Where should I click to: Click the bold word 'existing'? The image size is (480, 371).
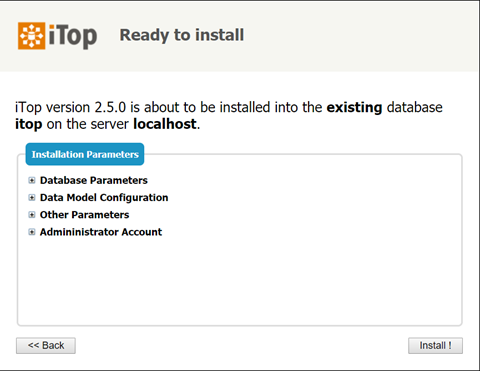(x=354, y=108)
